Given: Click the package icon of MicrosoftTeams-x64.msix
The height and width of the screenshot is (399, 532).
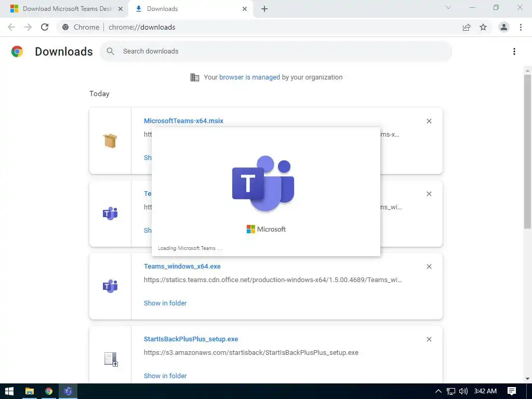Looking at the screenshot, I should (110, 140).
